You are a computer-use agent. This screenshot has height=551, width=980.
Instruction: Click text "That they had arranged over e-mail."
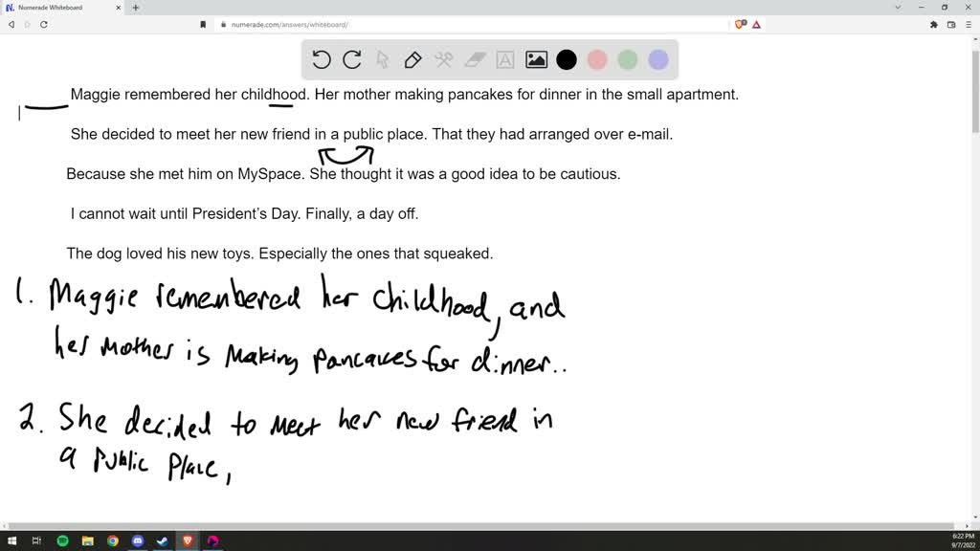point(552,134)
